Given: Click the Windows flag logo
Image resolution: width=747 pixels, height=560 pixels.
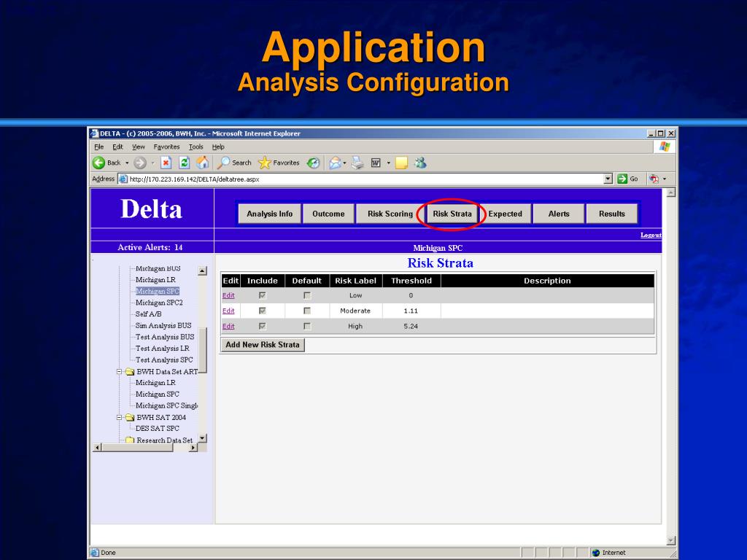Looking at the screenshot, I should coord(665,147).
